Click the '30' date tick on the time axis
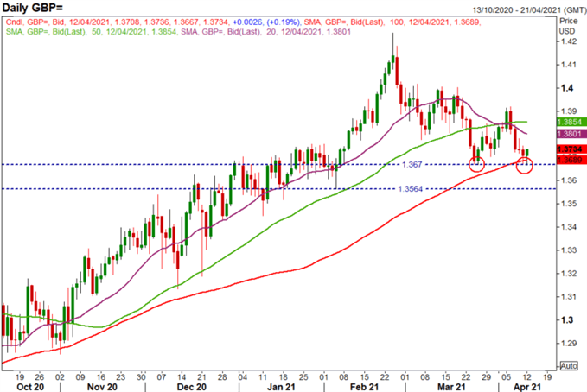This screenshot has height=392, width=587. (x=141, y=377)
